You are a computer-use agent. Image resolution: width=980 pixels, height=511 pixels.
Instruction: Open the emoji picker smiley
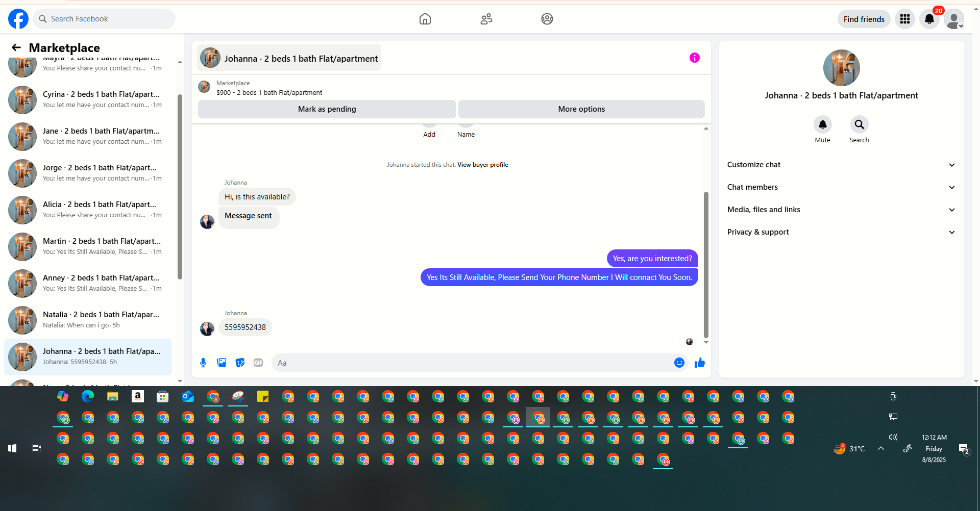tap(679, 363)
